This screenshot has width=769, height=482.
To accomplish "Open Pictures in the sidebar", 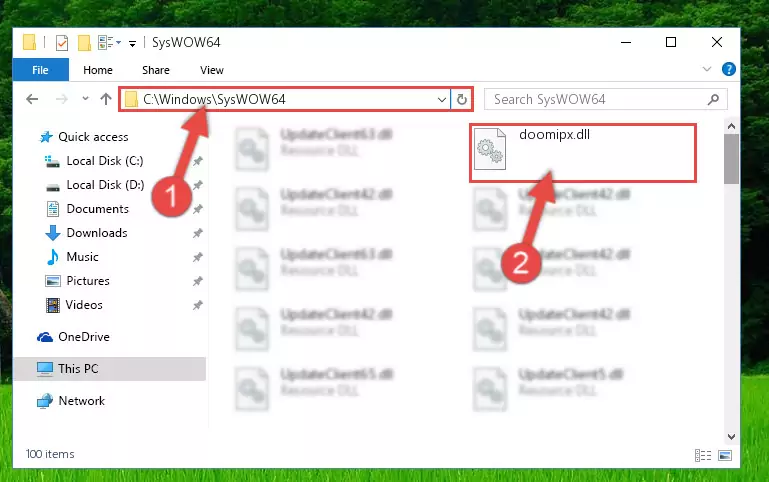I will [88, 281].
